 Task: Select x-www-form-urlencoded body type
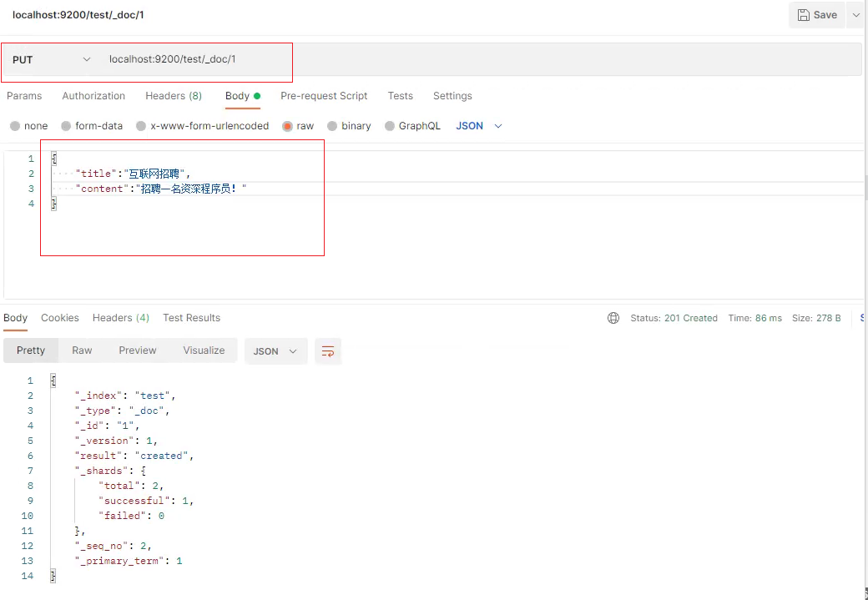[x=203, y=126]
